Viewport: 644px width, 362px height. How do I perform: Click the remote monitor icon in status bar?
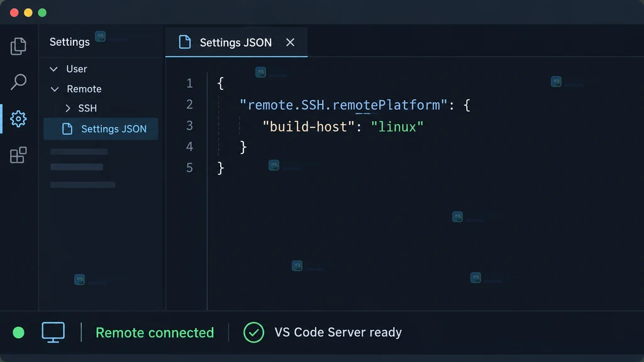point(53,332)
